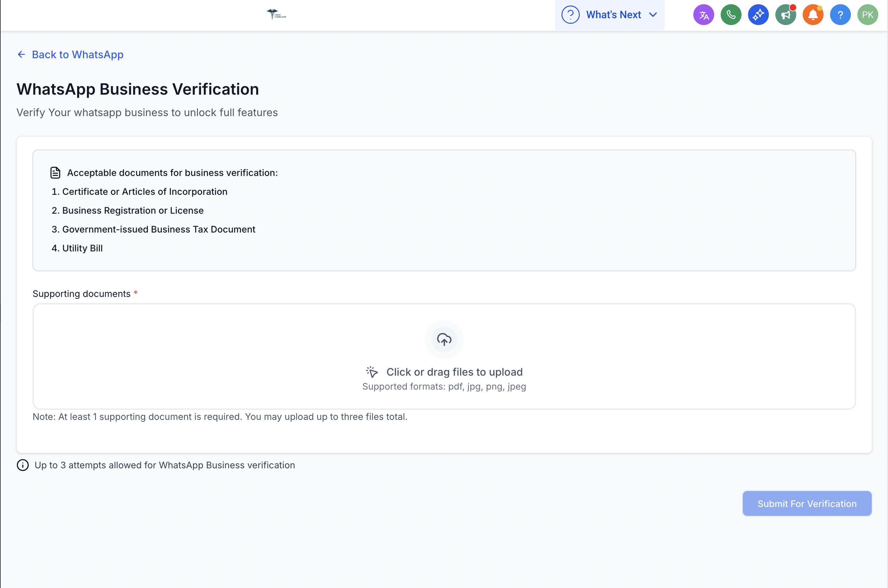Click the What's Next chevron arrow

pyautogui.click(x=653, y=15)
